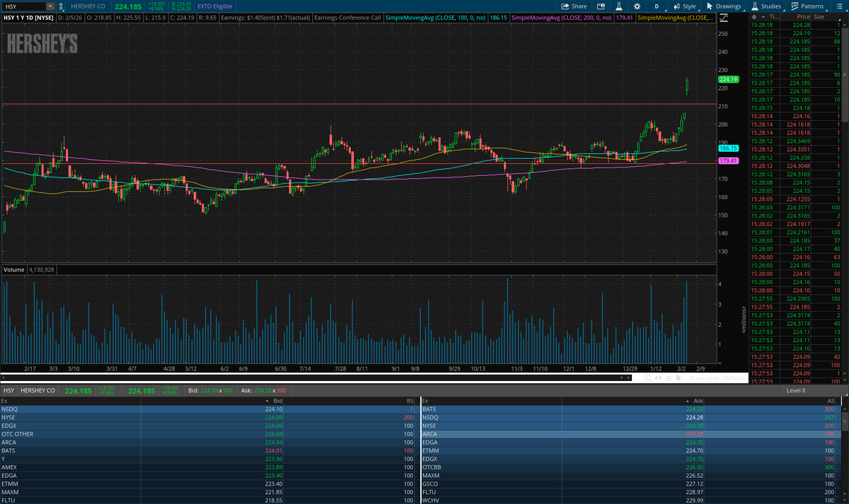The height and width of the screenshot is (504, 849).
Task: Click the HSY symbol input field
Action: [x=23, y=6]
